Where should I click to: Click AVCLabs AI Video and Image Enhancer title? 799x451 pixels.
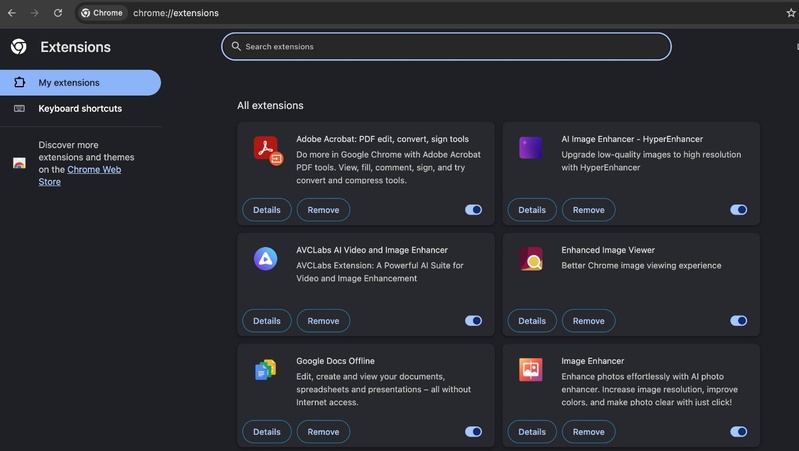[372, 250]
